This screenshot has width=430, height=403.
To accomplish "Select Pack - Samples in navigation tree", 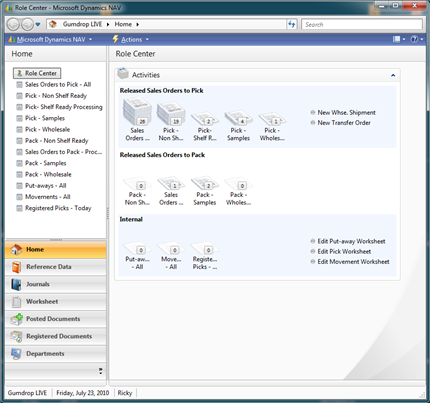I will 46,163.
